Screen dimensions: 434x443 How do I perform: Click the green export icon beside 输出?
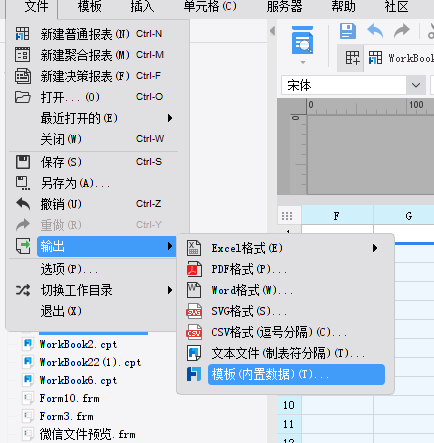23,246
